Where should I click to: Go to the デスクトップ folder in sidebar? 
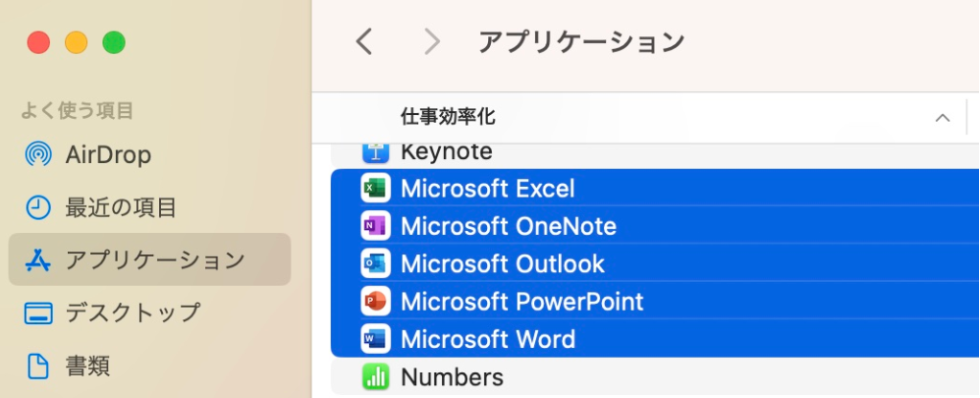click(x=132, y=313)
